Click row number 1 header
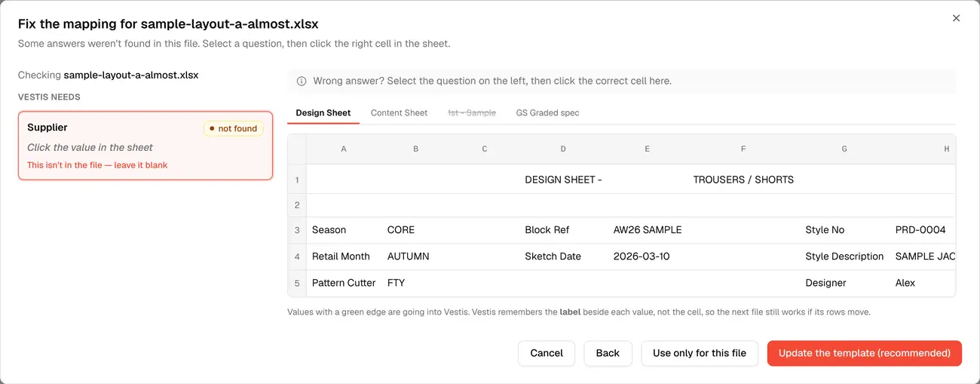The width and height of the screenshot is (980, 384). coord(297,180)
